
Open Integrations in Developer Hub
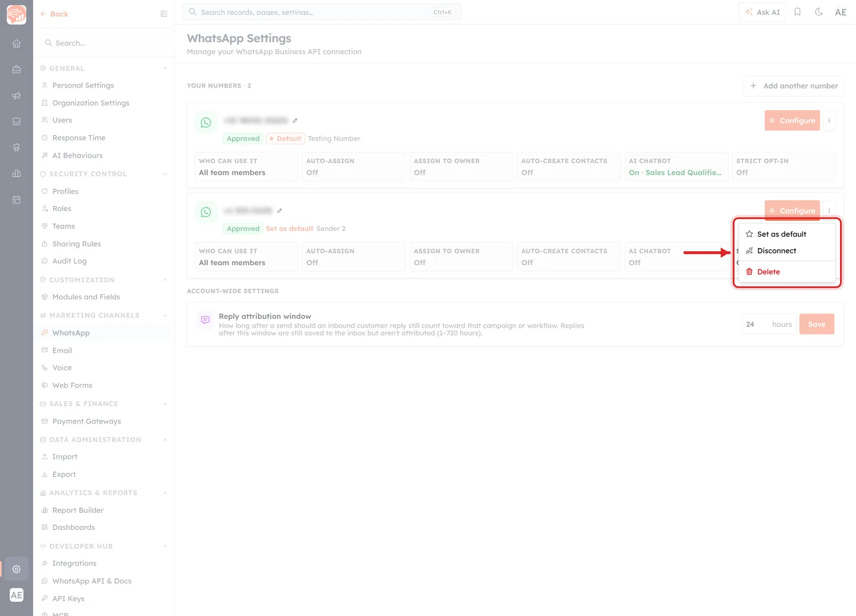(x=74, y=563)
